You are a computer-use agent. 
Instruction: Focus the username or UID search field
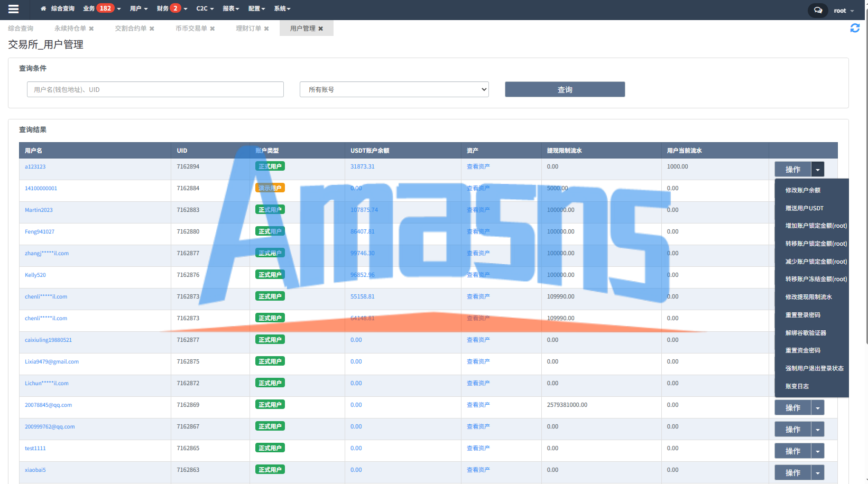[x=155, y=89]
